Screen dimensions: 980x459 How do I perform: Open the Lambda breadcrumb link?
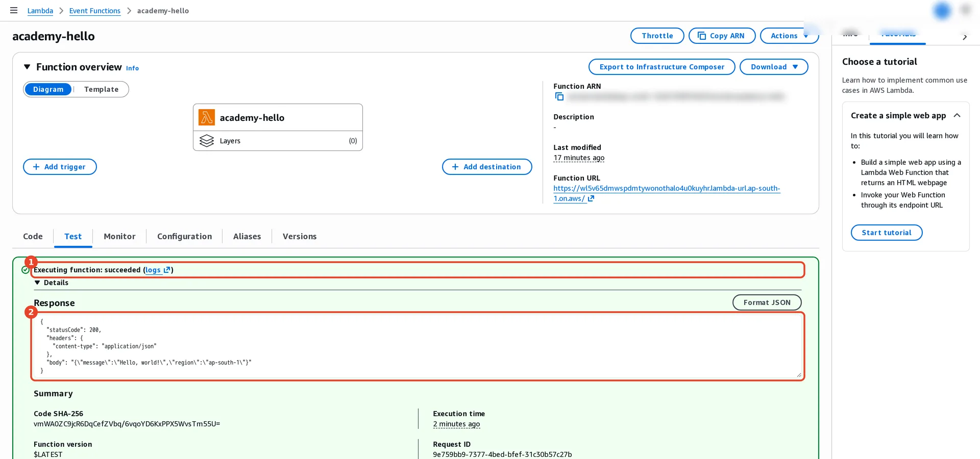pyautogui.click(x=40, y=11)
